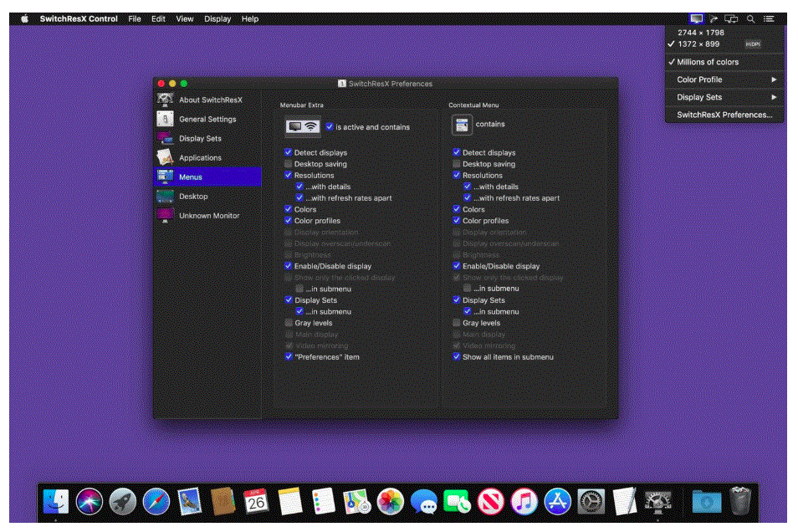Open Calendar showing 26 in Dock
Viewport: 798px width, 532px height.
(x=256, y=501)
